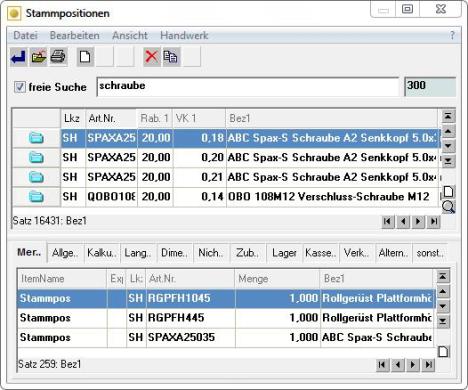Select the SPAXA25035 row in lower table
Viewport: 468px width, 390px height.
[226, 337]
